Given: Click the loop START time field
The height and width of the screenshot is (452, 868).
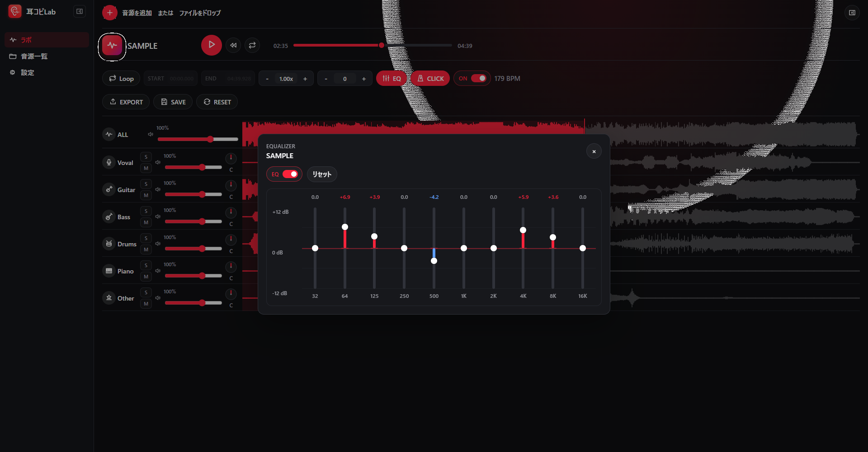Looking at the screenshot, I should pos(171,78).
